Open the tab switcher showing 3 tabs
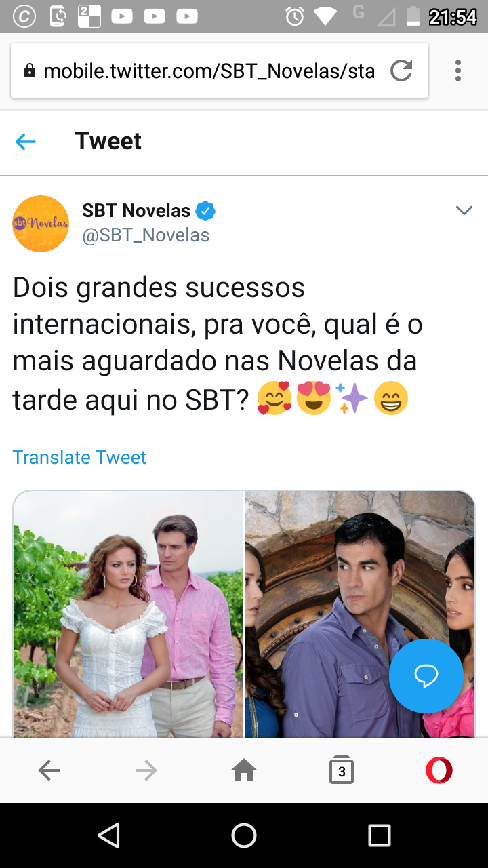Image resolution: width=488 pixels, height=868 pixels. tap(342, 770)
